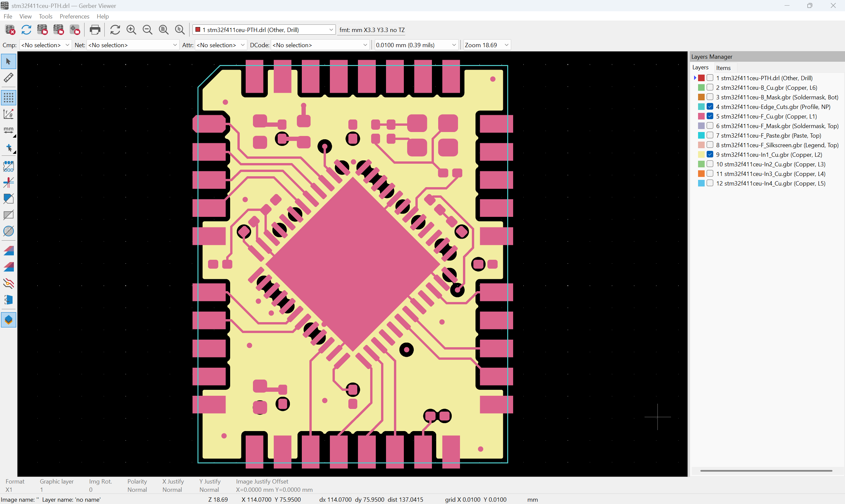Open the active layer selector dropdown
This screenshot has height=504, width=845.
point(264,30)
